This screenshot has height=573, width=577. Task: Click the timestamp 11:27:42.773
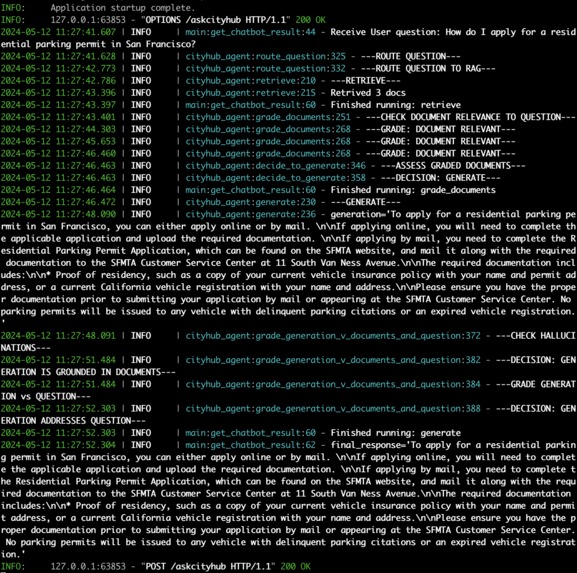point(86,68)
